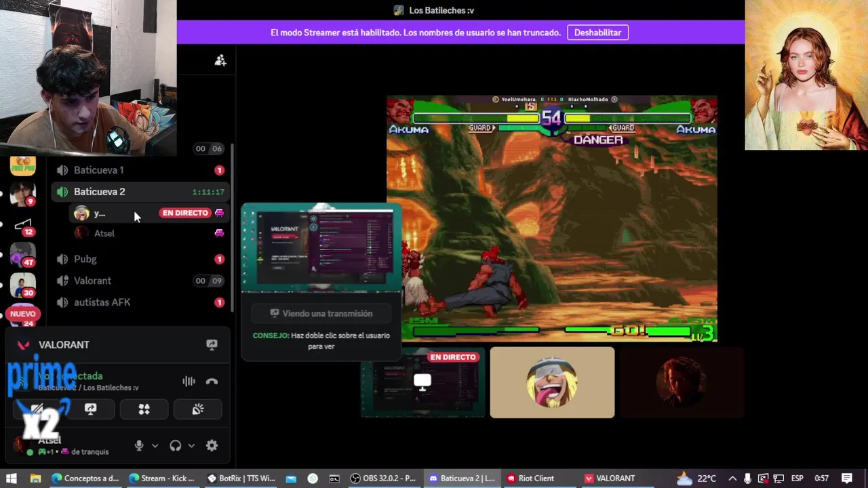Click the EN DIRECTO badge in channel list

[185, 213]
